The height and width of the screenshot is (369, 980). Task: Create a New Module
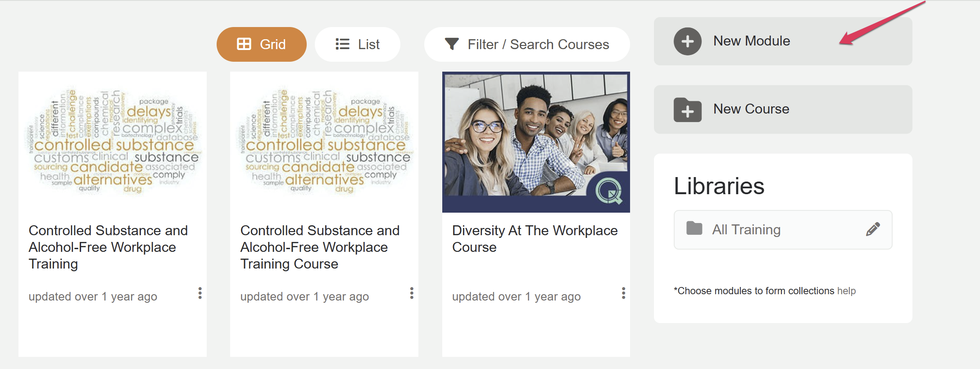(783, 41)
